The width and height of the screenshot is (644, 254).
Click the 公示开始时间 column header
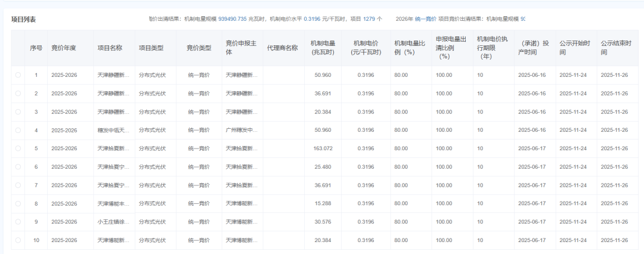[574, 48]
